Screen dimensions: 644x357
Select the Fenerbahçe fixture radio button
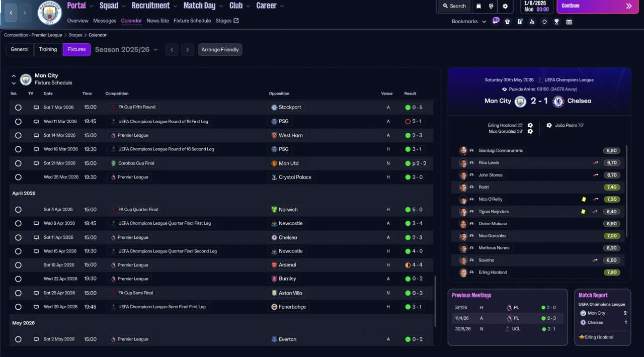18,307
